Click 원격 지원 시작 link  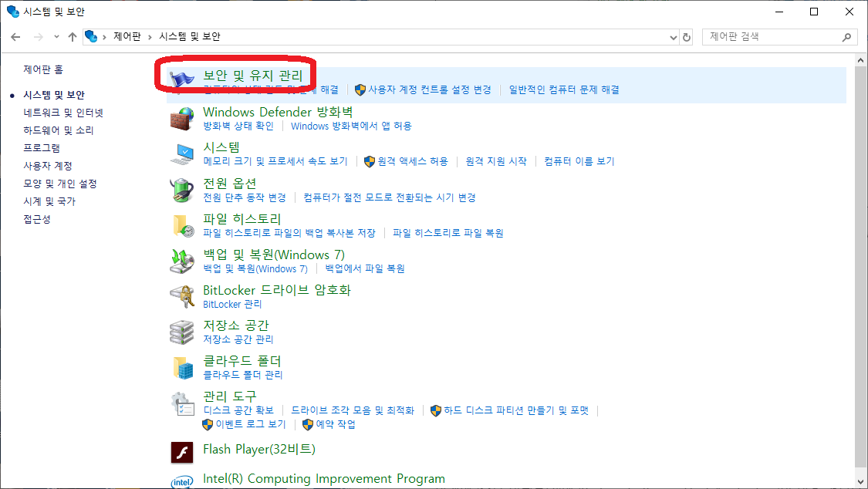coord(496,161)
